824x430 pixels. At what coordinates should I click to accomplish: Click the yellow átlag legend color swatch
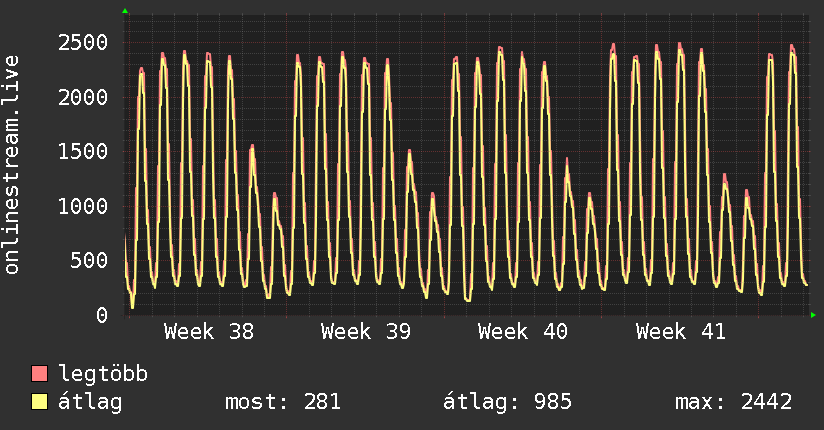pos(39,403)
